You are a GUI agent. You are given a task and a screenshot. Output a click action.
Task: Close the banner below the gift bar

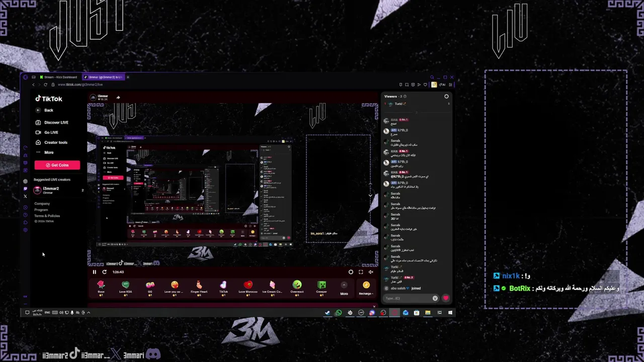pos(374,306)
